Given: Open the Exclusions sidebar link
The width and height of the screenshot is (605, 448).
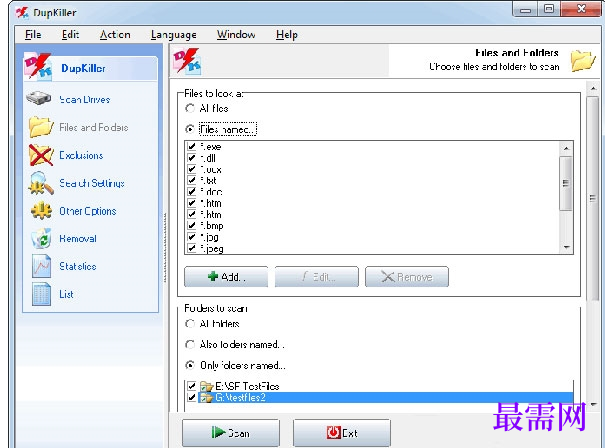Looking at the screenshot, I should [81, 155].
